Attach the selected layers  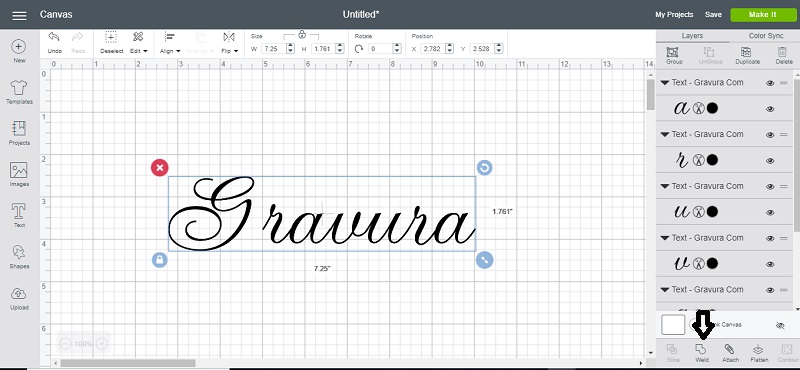(x=730, y=353)
